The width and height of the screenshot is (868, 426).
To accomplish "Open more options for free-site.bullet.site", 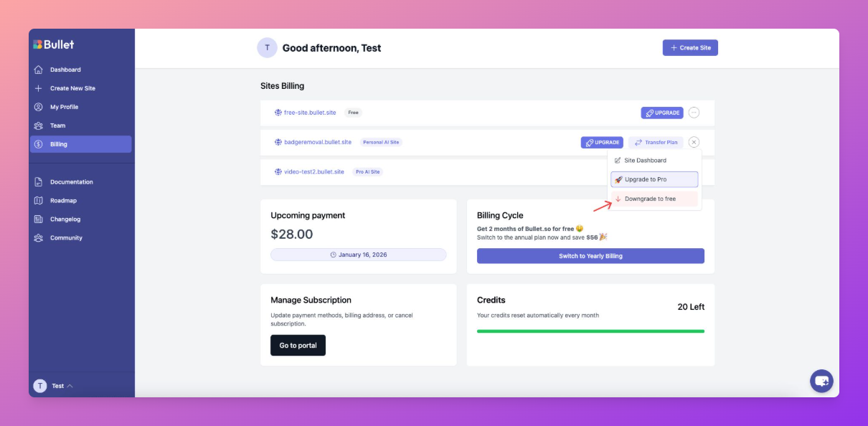I will point(694,113).
